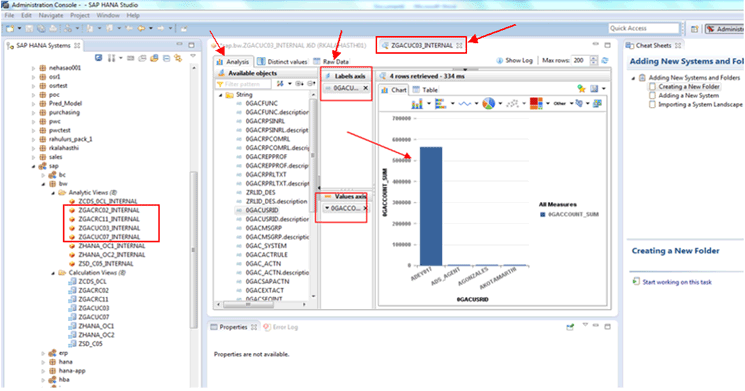
Task: Tick the Importing a System Landscape checkbox
Action: coord(652,105)
